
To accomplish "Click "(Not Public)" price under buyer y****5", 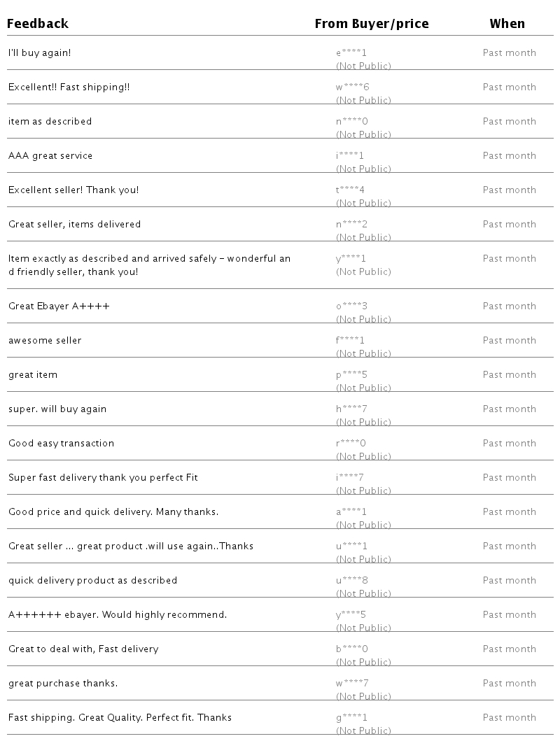I will pos(363,628).
